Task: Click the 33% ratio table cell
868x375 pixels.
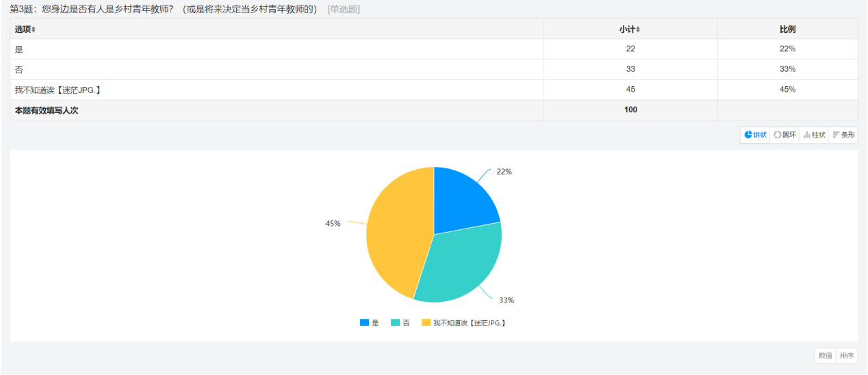Action: (x=787, y=69)
